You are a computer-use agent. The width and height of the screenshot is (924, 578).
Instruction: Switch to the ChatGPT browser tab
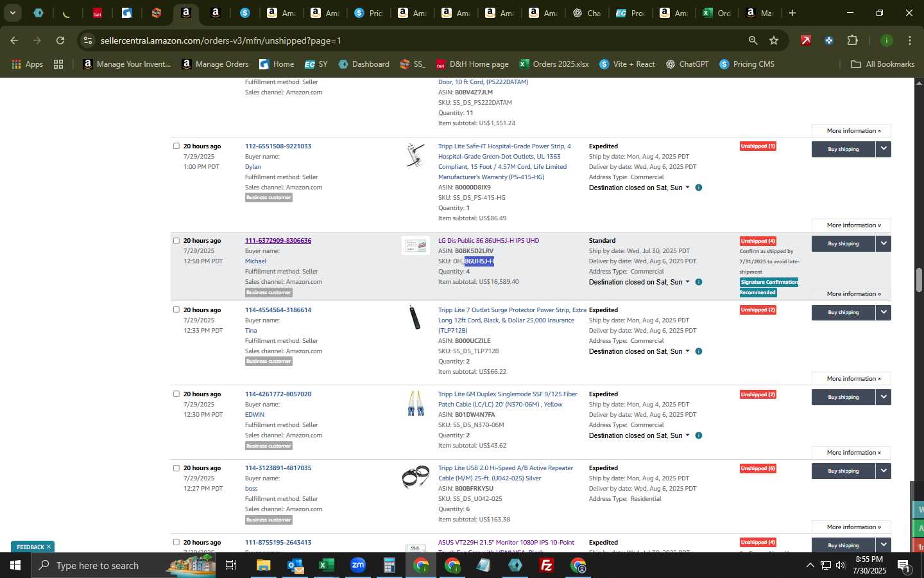[586, 13]
